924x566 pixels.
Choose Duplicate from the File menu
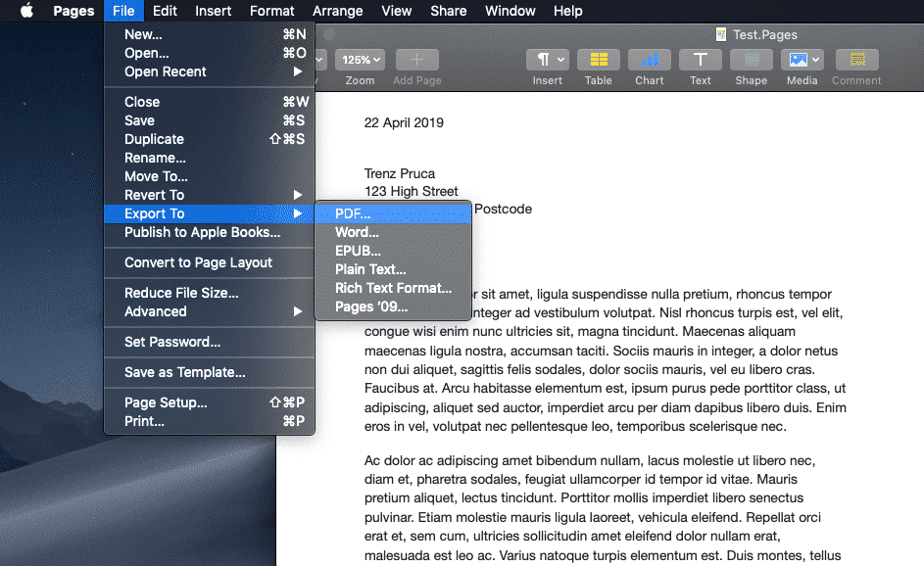pyautogui.click(x=209, y=140)
